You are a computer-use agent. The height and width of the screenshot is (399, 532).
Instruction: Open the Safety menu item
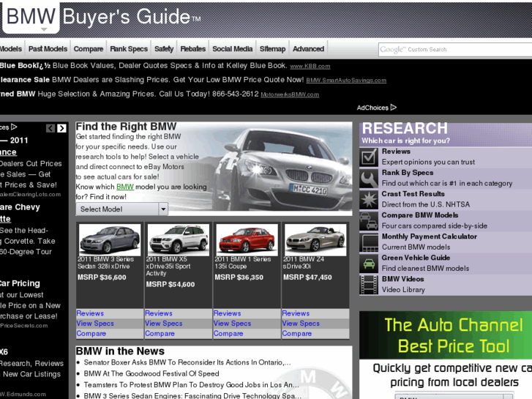coord(164,49)
